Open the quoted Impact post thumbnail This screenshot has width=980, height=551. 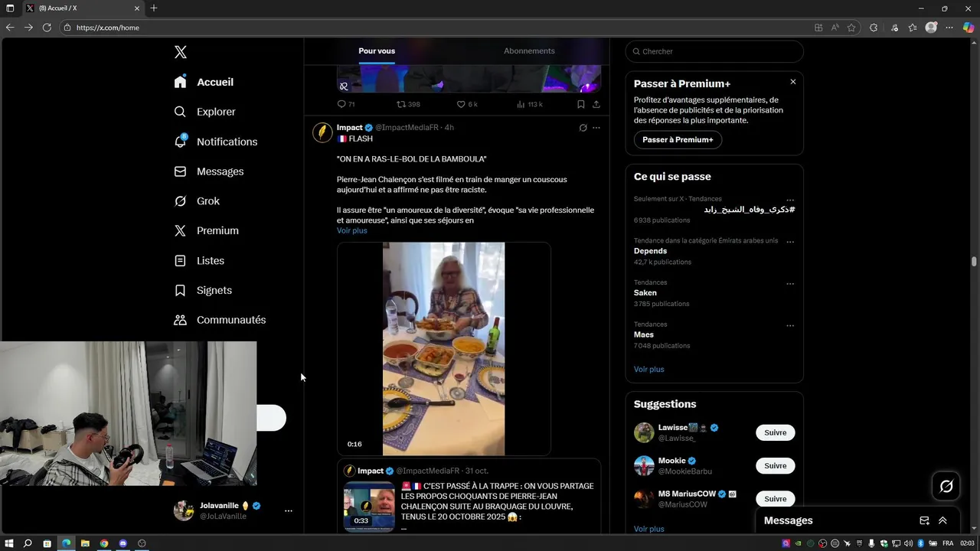pos(368,506)
